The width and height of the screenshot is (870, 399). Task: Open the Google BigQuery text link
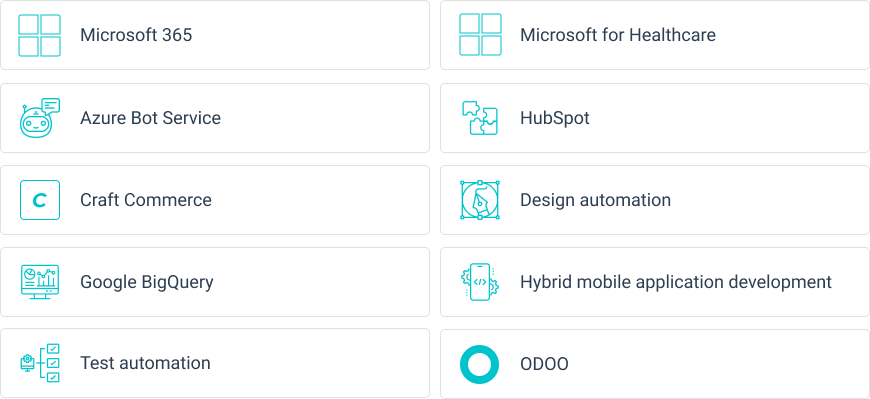pyautogui.click(x=146, y=282)
